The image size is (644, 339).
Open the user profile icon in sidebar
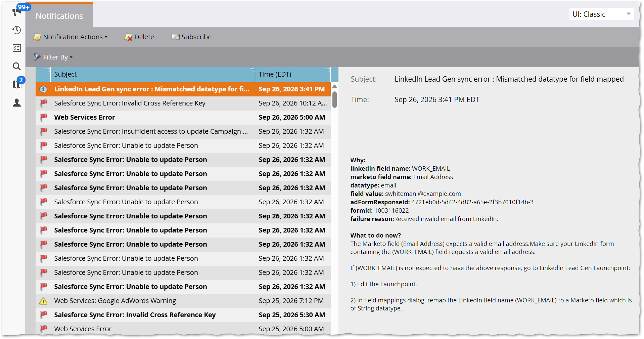pos(16,102)
